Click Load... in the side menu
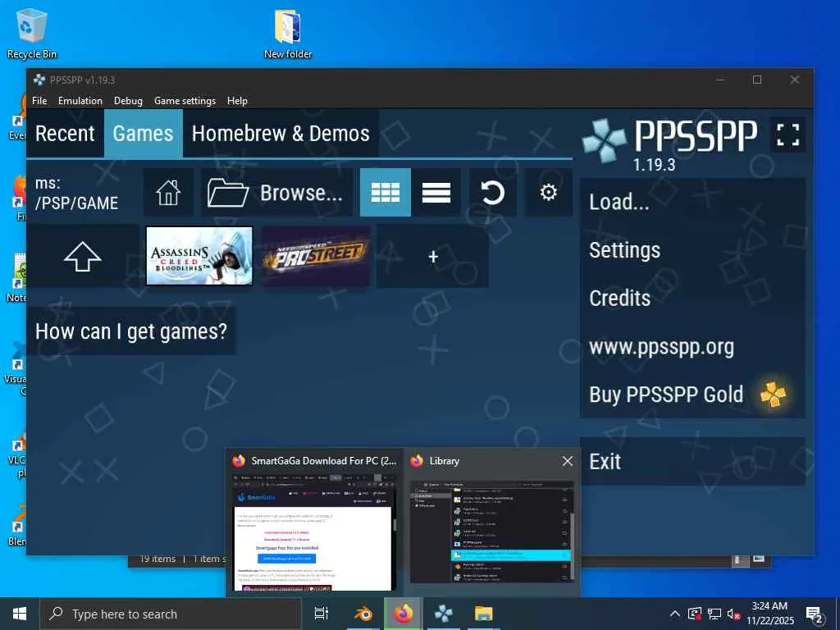This screenshot has width=840, height=630. point(692,202)
